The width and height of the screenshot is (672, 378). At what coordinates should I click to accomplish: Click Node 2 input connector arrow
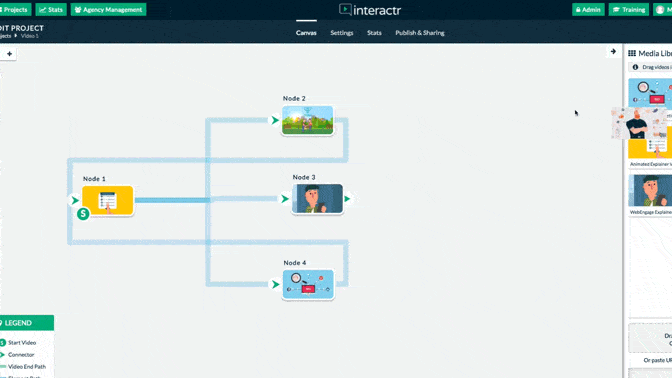pos(275,120)
